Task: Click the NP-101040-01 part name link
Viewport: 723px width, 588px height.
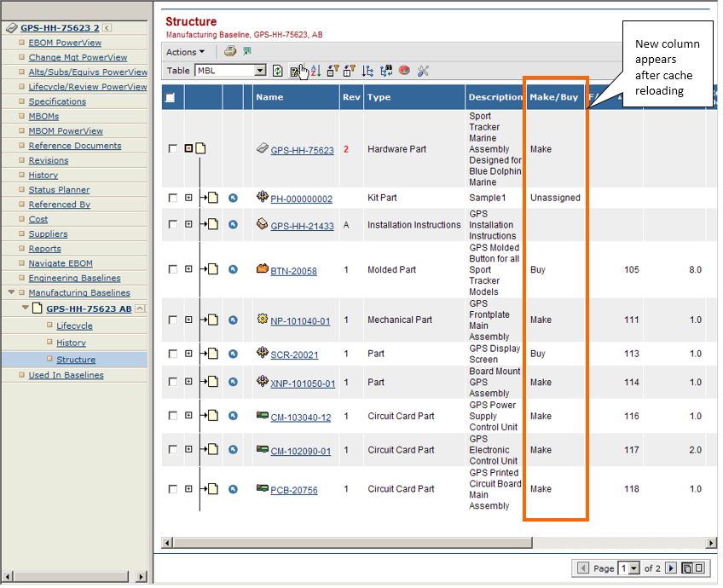Action: coord(300,321)
